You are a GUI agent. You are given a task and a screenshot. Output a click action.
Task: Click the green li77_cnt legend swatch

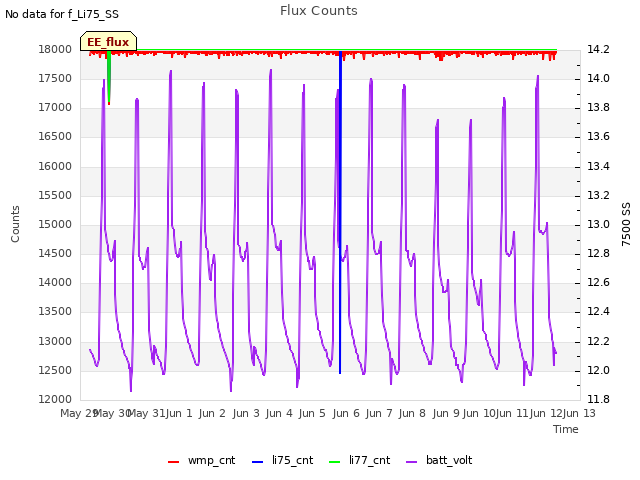[335, 462]
